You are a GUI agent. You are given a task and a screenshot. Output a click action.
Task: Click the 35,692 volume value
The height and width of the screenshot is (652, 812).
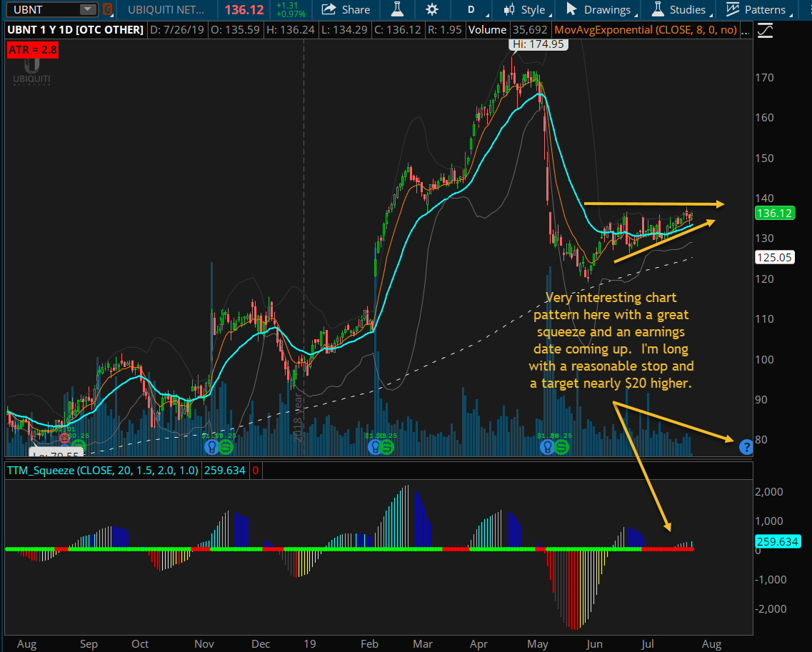coord(530,29)
